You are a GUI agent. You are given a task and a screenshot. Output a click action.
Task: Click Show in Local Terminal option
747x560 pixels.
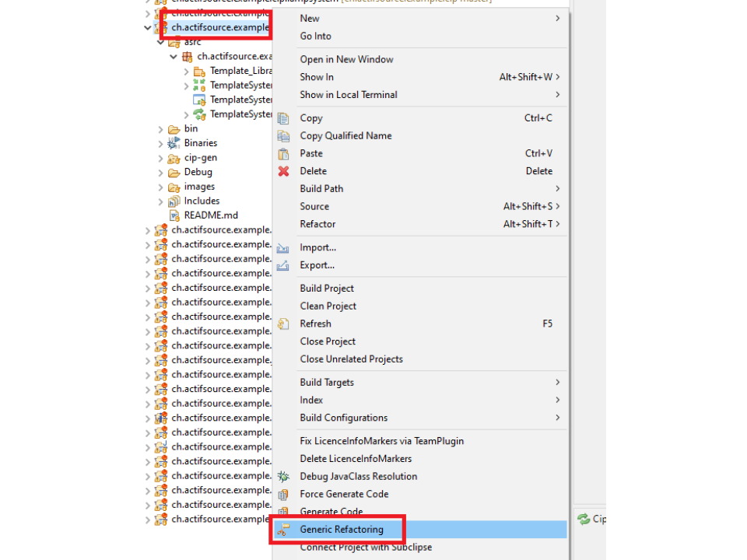tap(349, 94)
